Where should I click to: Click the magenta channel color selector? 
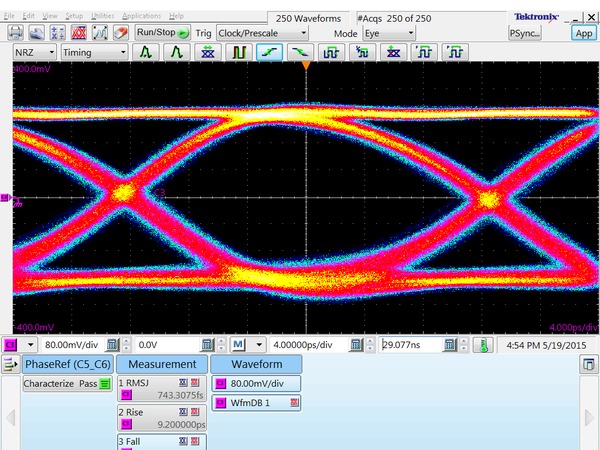tap(12, 344)
